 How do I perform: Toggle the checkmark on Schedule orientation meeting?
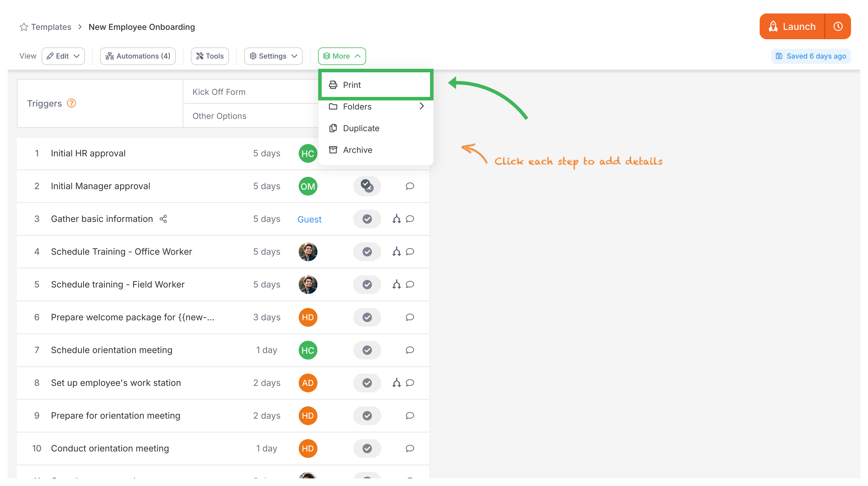click(x=367, y=350)
